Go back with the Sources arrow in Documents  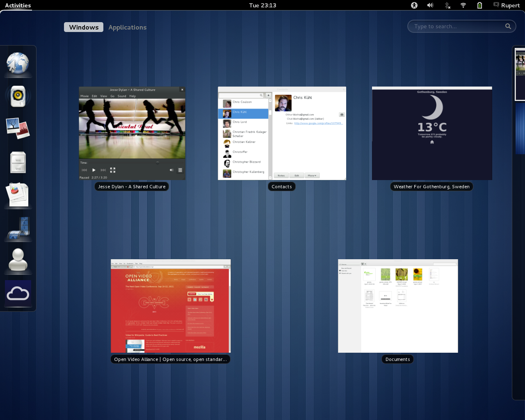(340, 265)
